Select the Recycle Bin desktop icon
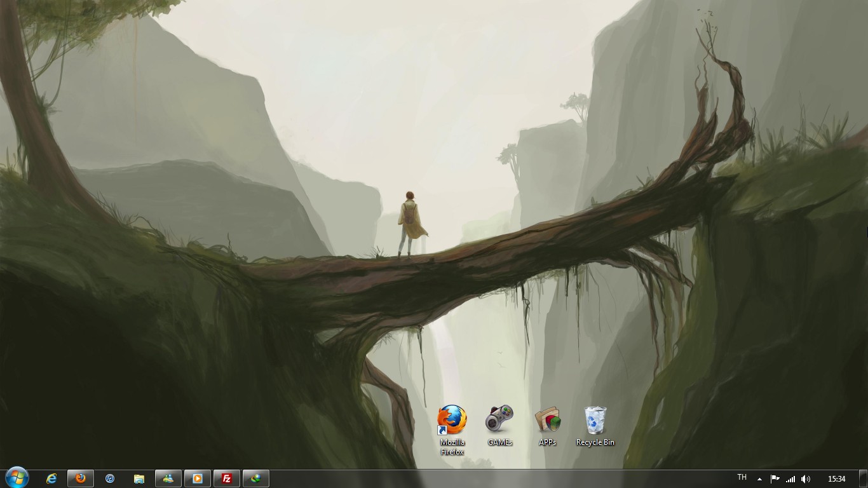 [x=595, y=420]
